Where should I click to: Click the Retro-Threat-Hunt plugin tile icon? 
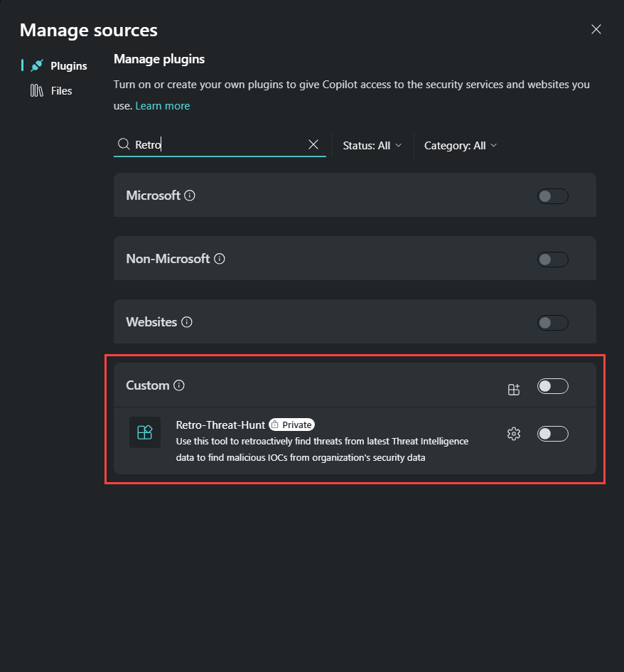(x=145, y=432)
